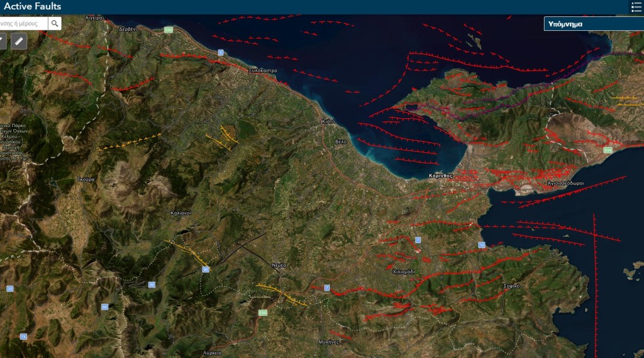Open the legend list icon in header
The height and width of the screenshot is (358, 644).
tap(636, 7)
